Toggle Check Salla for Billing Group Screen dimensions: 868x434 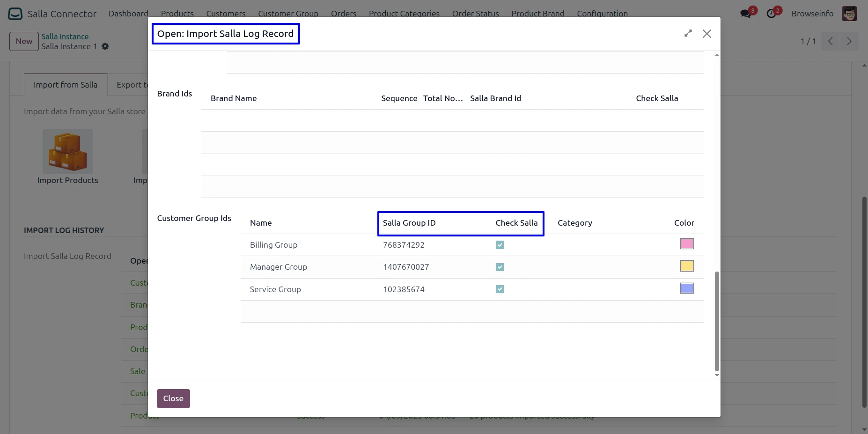[x=500, y=245]
